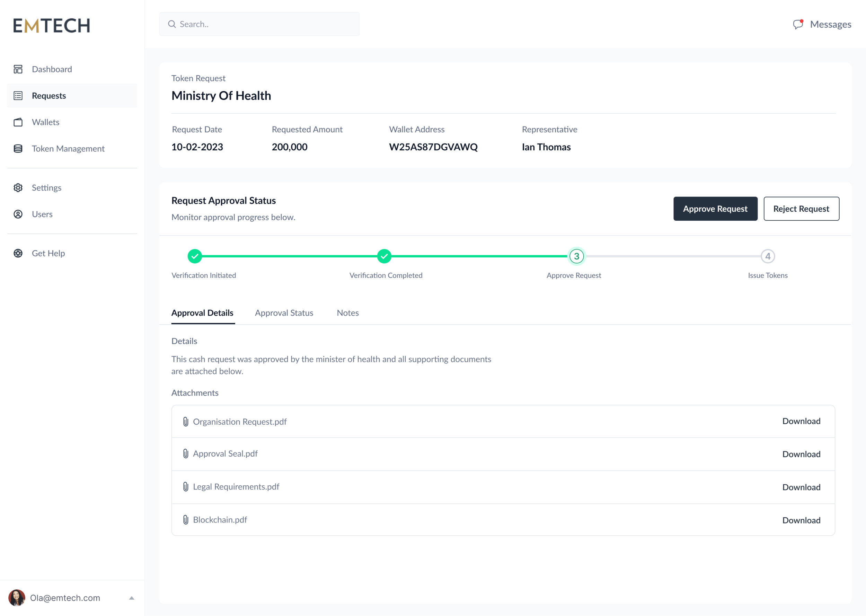The height and width of the screenshot is (616, 866).
Task: Click requested amount 200,000
Action: coord(290,147)
